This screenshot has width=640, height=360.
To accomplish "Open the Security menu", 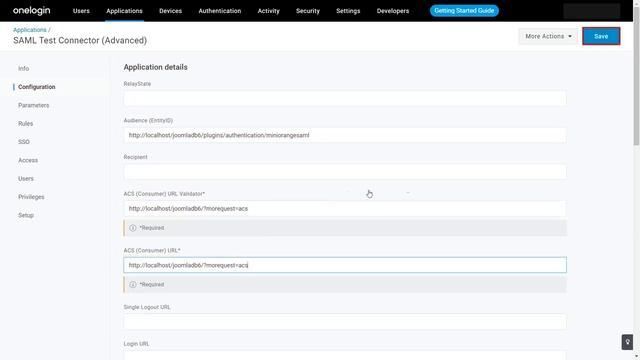I will [x=308, y=11].
